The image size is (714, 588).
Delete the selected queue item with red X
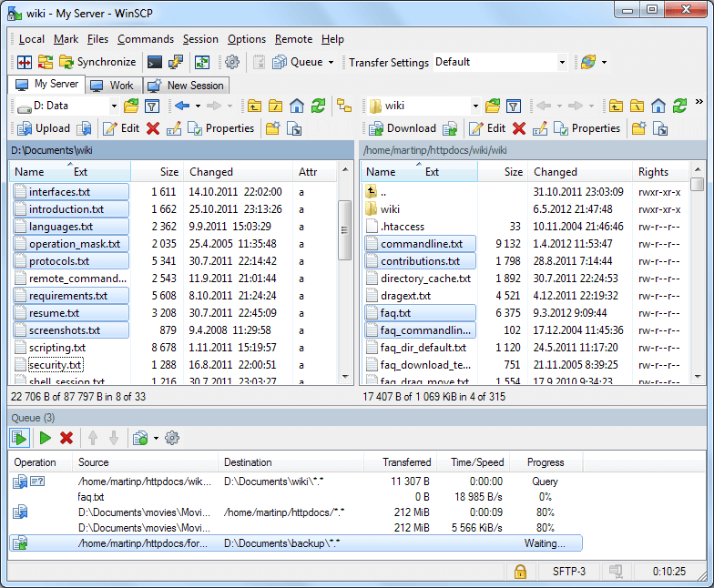66,438
